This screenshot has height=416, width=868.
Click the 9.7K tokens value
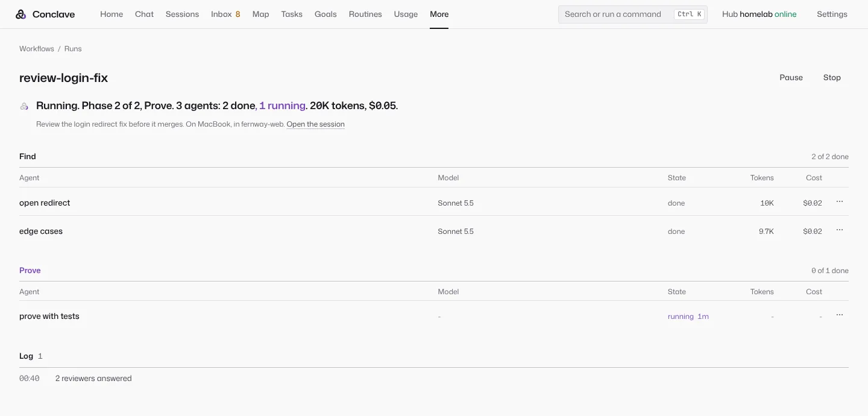(x=766, y=232)
